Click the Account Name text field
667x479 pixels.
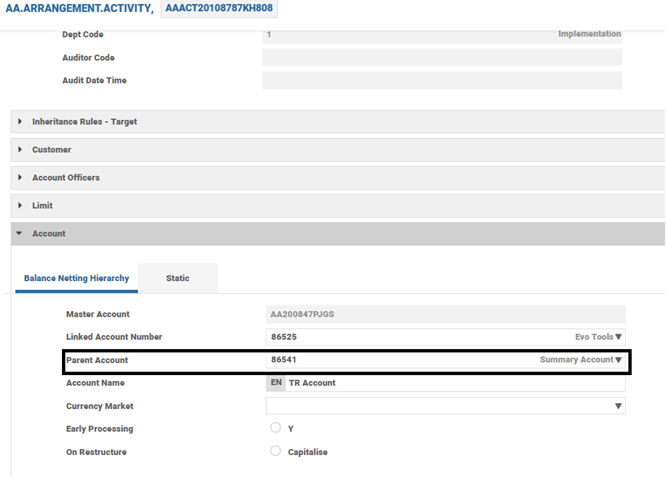455,383
